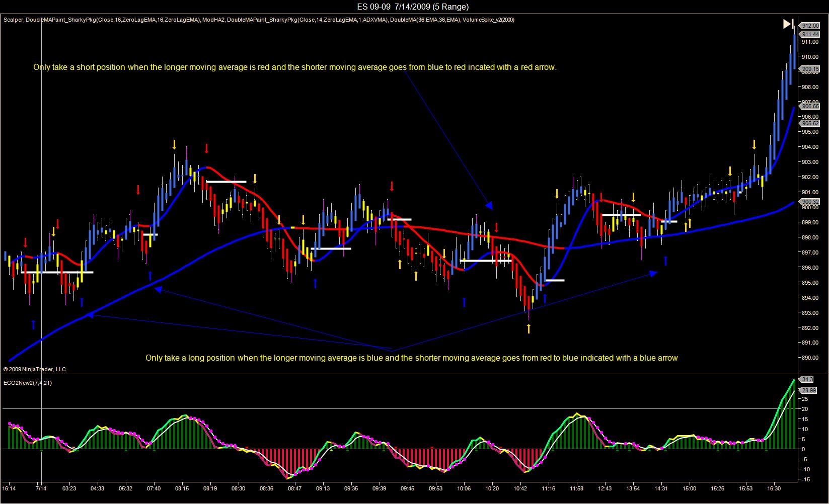Screen dimensions: 829x504
Task: Click the 910.00 price axis label
Action: pyautogui.click(x=810, y=57)
